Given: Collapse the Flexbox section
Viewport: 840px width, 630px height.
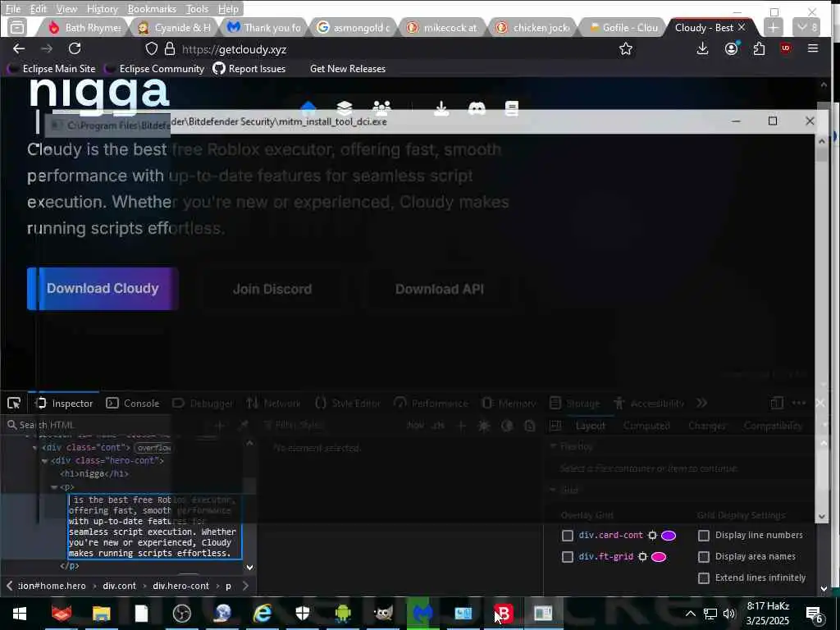Looking at the screenshot, I should pyautogui.click(x=554, y=446).
